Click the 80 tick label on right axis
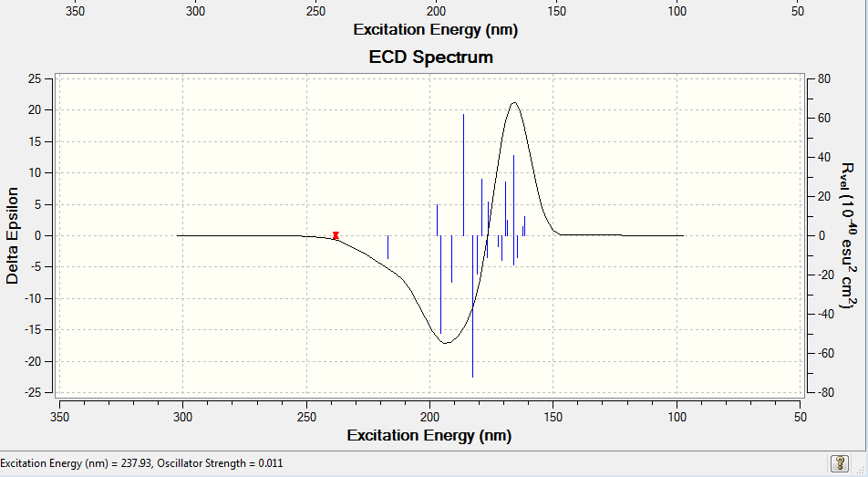This screenshot has width=868, height=477. click(823, 78)
